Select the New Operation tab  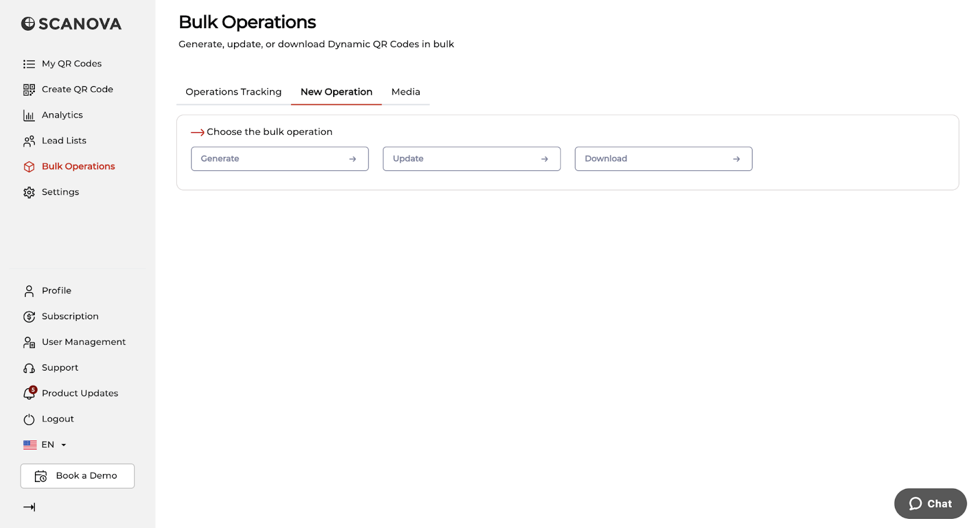336,92
